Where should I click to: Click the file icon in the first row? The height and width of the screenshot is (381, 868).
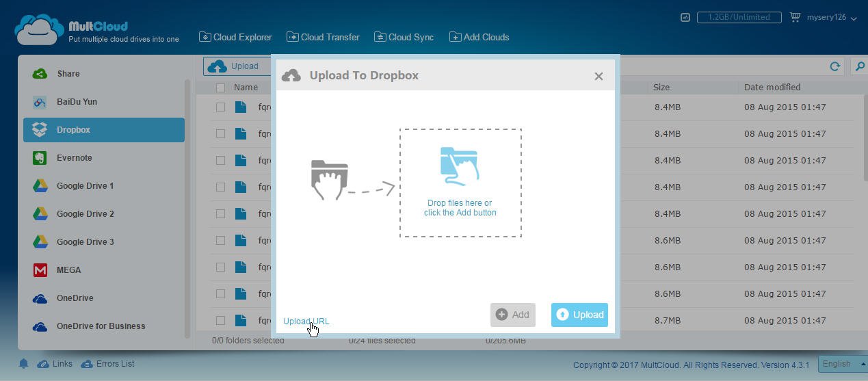tap(241, 107)
